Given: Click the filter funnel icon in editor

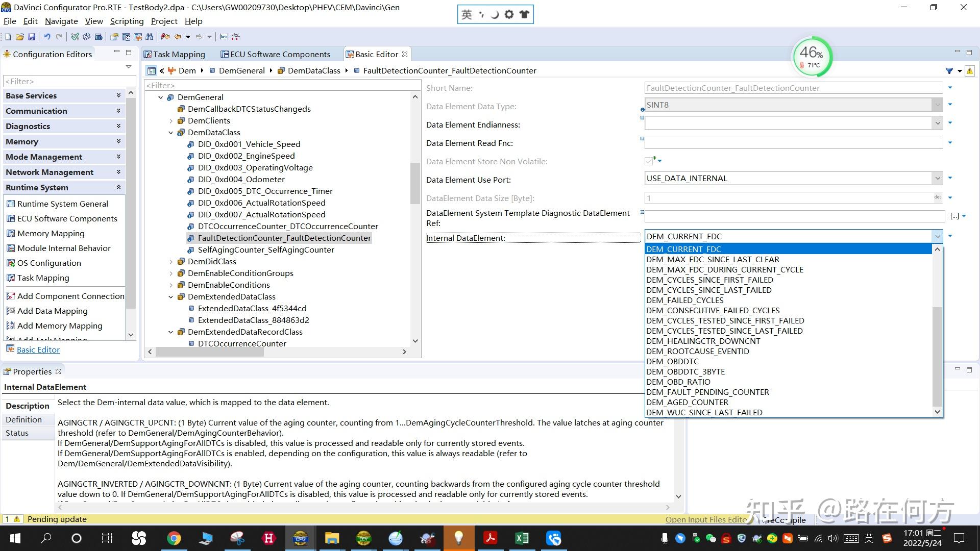Looking at the screenshot, I should pos(949,71).
